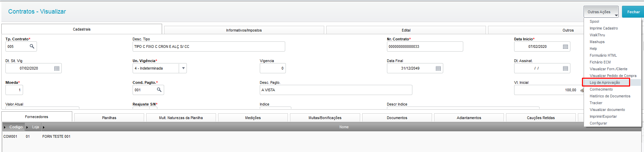Open calendar picker for Data Inicio
Viewport: 644px width, 152px height.
point(565,46)
